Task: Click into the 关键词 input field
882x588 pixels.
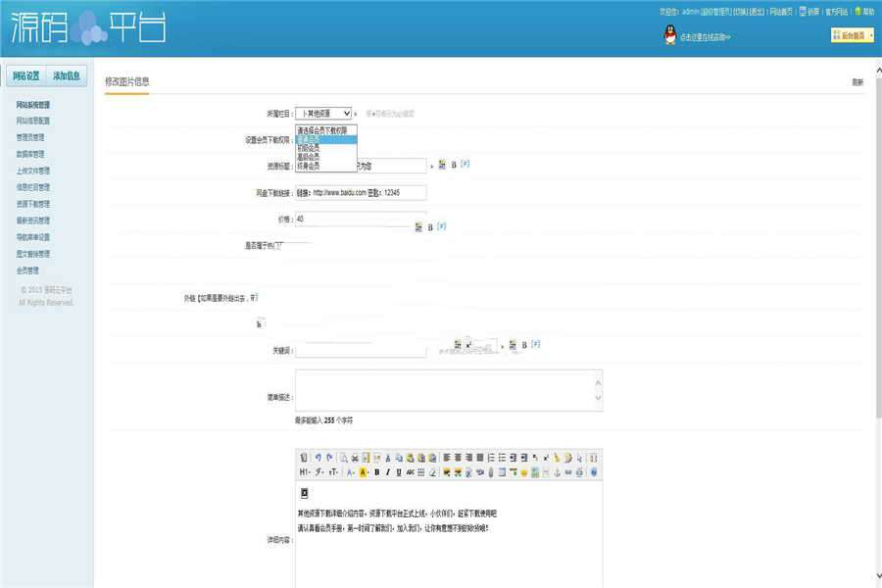Action: point(361,350)
